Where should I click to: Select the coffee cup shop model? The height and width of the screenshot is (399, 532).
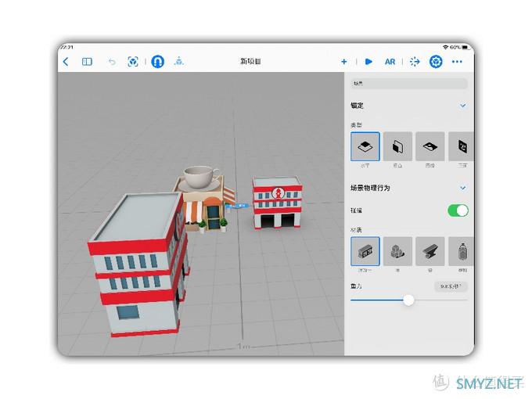204,199
